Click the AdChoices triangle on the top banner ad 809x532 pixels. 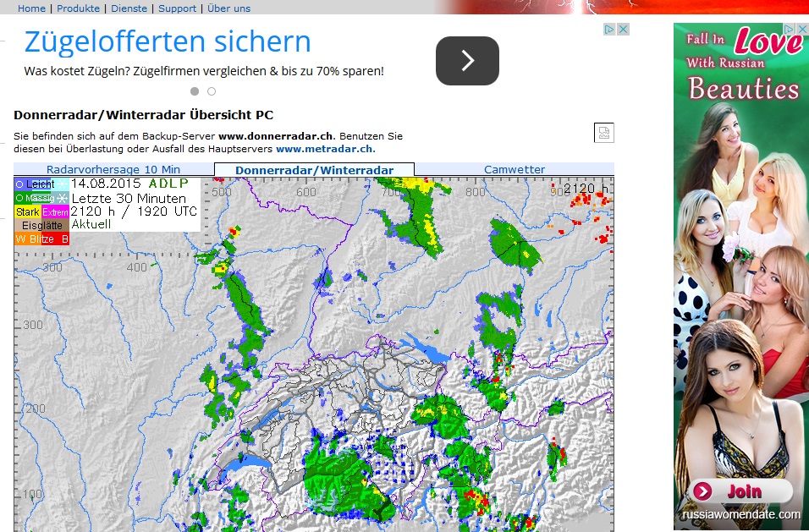609,30
